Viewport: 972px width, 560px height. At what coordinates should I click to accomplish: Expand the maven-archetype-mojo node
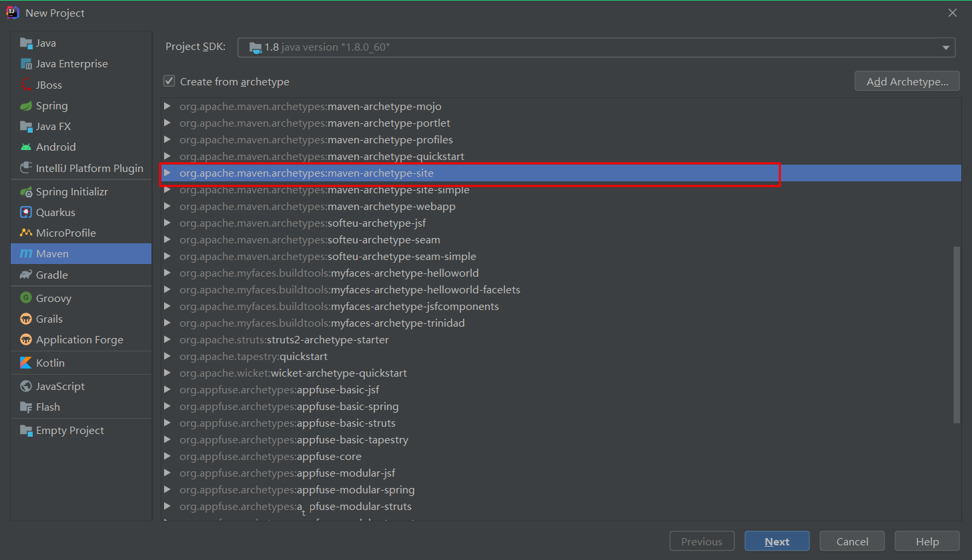[167, 106]
